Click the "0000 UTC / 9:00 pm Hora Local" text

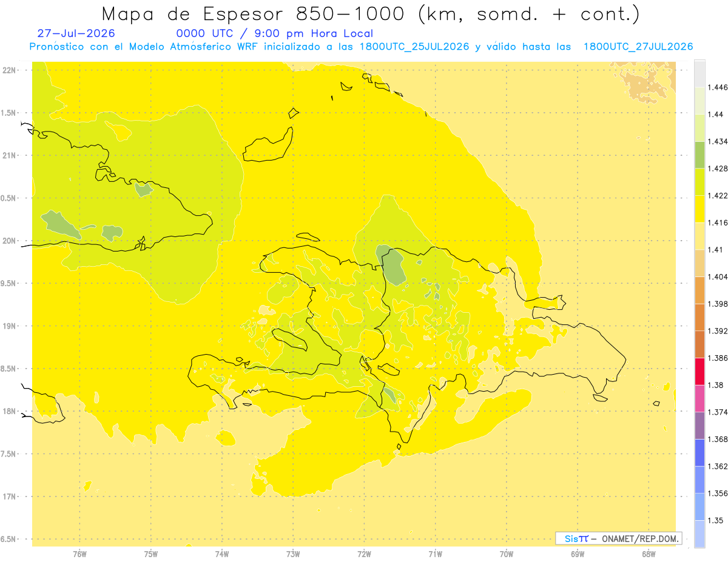pos(275,34)
